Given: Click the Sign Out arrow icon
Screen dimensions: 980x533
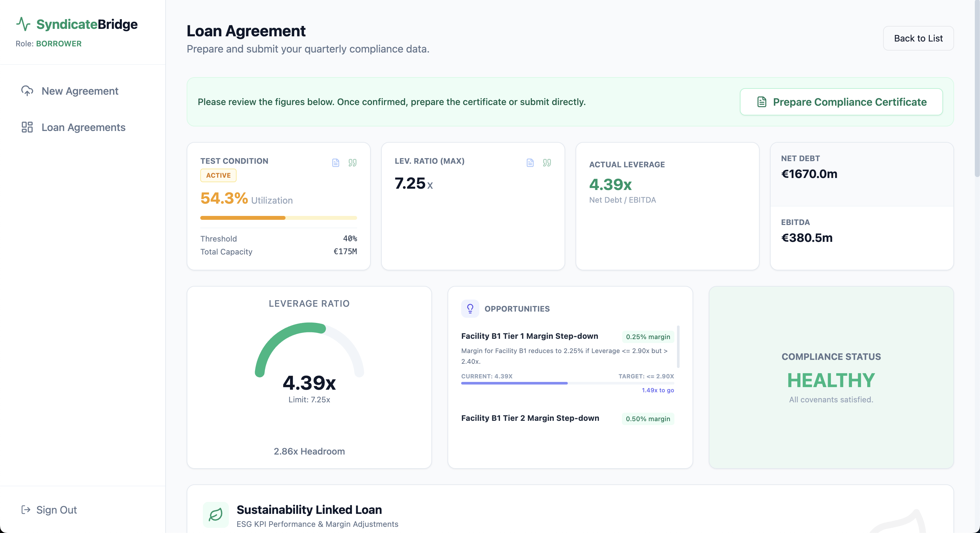Looking at the screenshot, I should (x=26, y=510).
